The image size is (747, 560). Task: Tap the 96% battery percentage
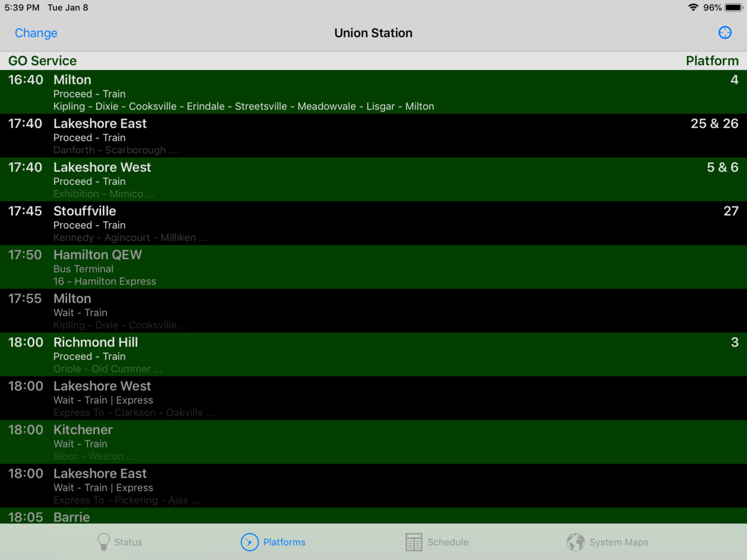point(713,8)
